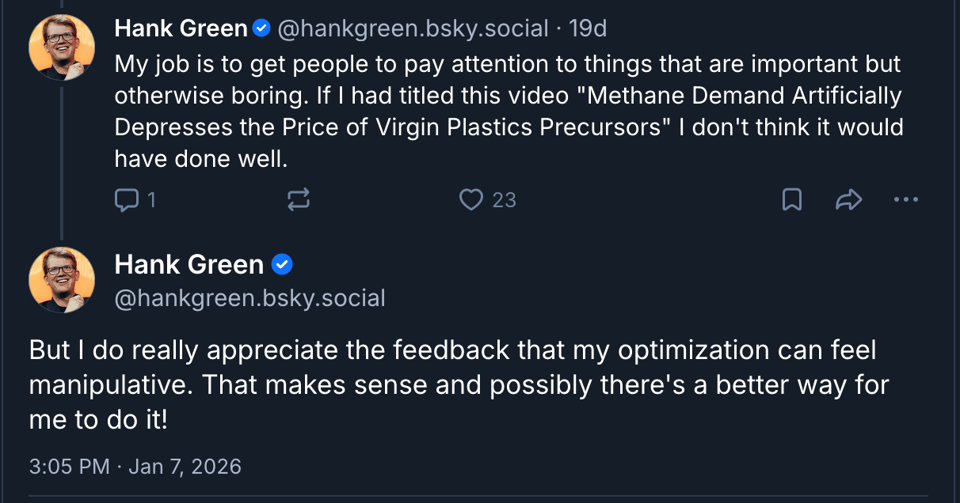
Task: Open Hank Green's avatar on the upper post
Action: coord(62,46)
